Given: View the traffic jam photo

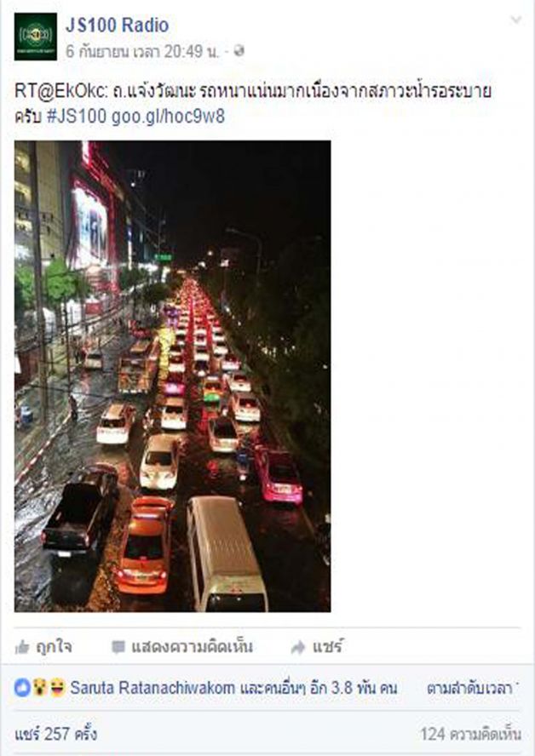Looking at the screenshot, I should coord(172,376).
